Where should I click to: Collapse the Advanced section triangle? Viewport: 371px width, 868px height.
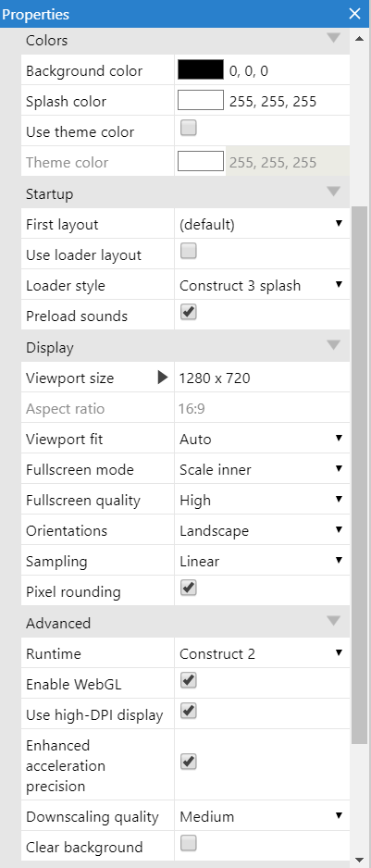click(333, 621)
